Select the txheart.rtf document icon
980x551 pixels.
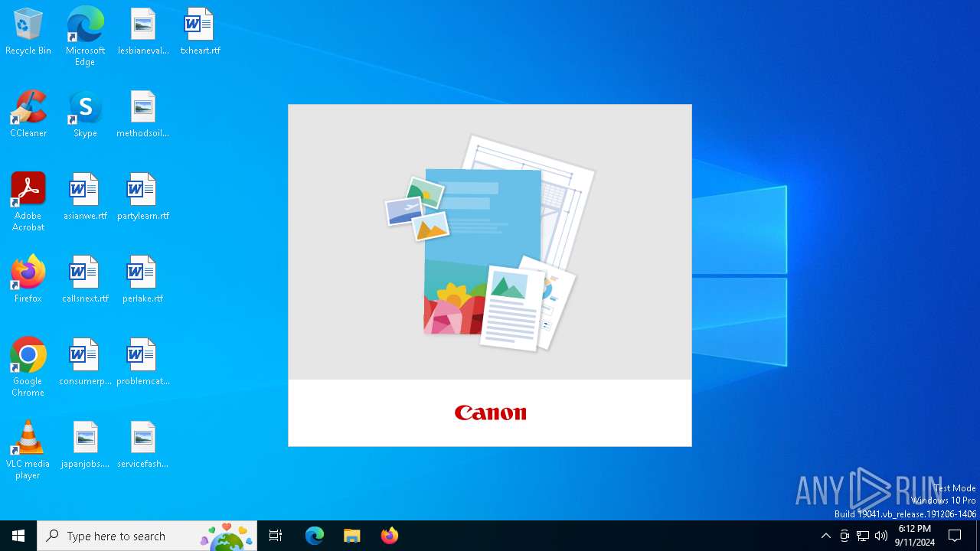(x=200, y=31)
